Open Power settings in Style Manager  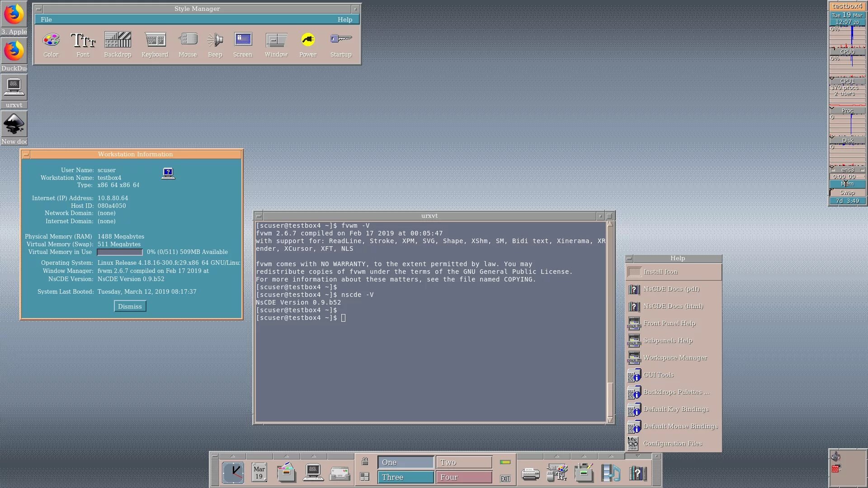(x=308, y=40)
